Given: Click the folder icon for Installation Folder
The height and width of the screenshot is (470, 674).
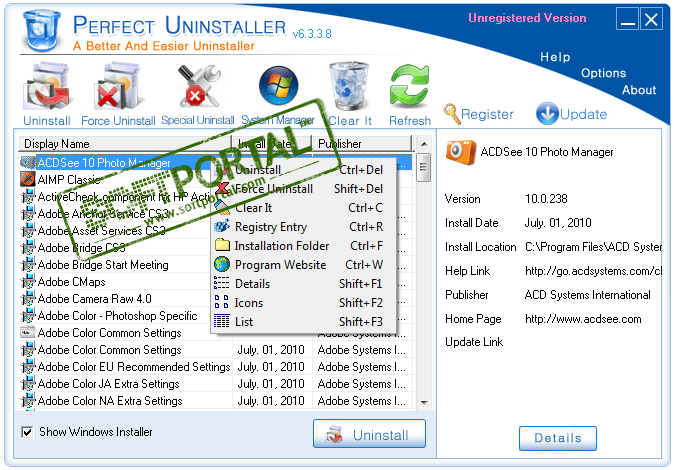Looking at the screenshot, I should [x=222, y=245].
